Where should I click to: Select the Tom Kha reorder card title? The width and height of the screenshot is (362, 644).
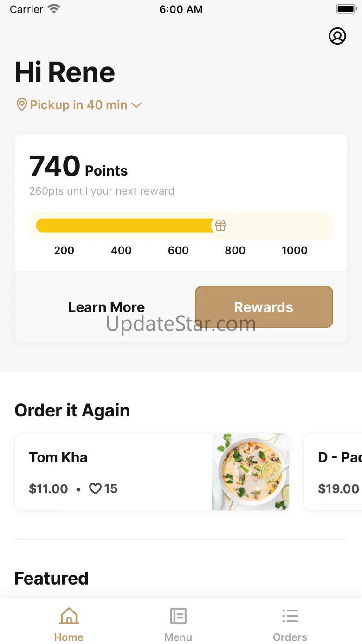[x=58, y=457]
